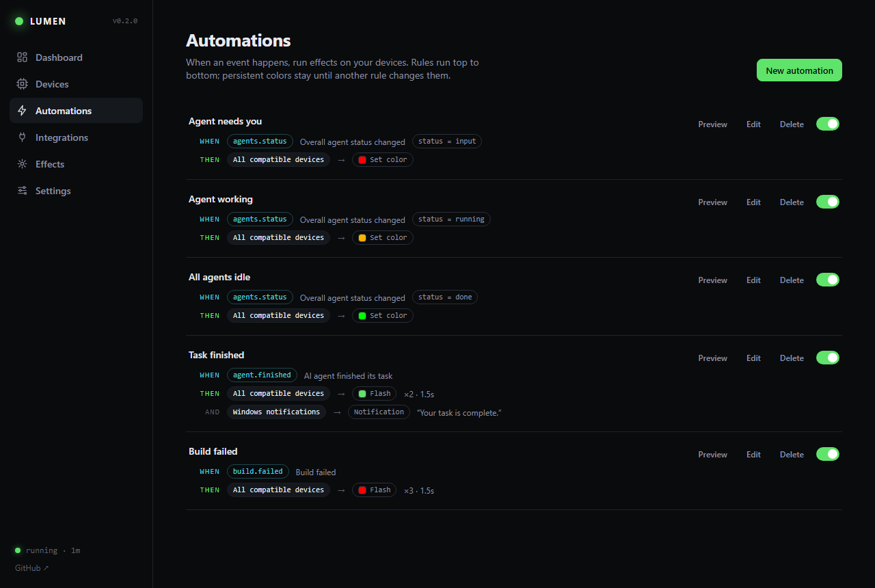Go to the Devices section
The width and height of the screenshot is (875, 588).
click(x=76, y=84)
